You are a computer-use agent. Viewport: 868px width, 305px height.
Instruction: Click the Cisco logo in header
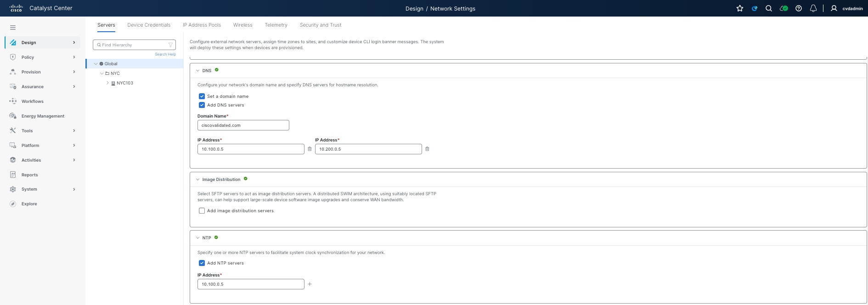click(16, 8)
